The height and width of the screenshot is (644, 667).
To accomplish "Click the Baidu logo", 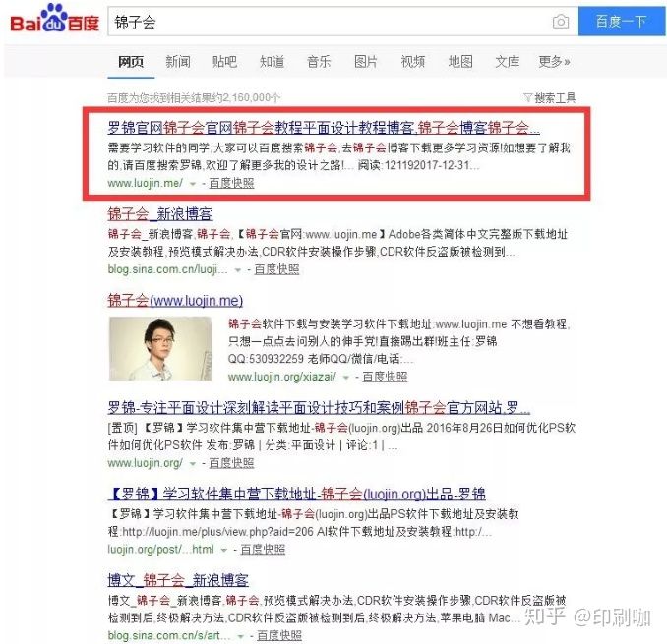I will tap(54, 19).
